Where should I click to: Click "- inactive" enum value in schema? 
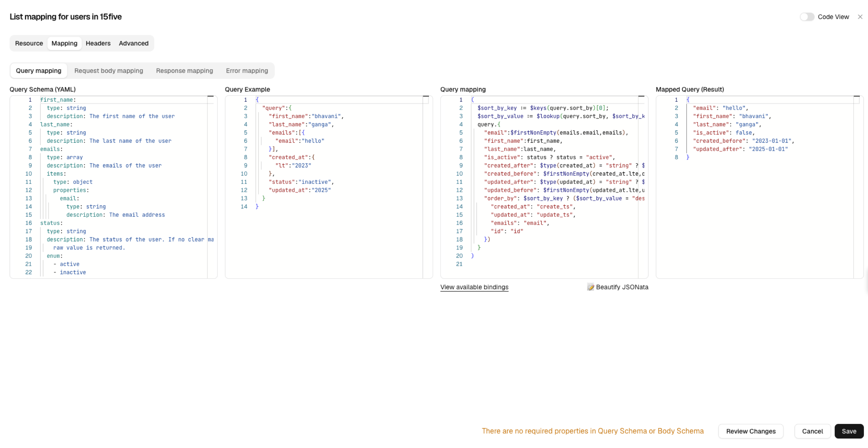(x=70, y=272)
